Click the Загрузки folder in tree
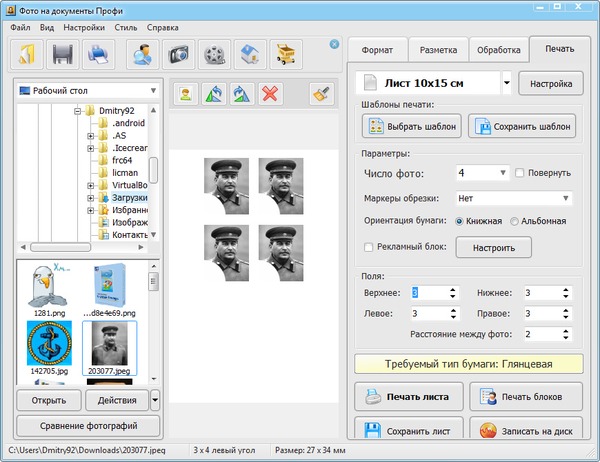The height and width of the screenshot is (462, 600). 130,198
